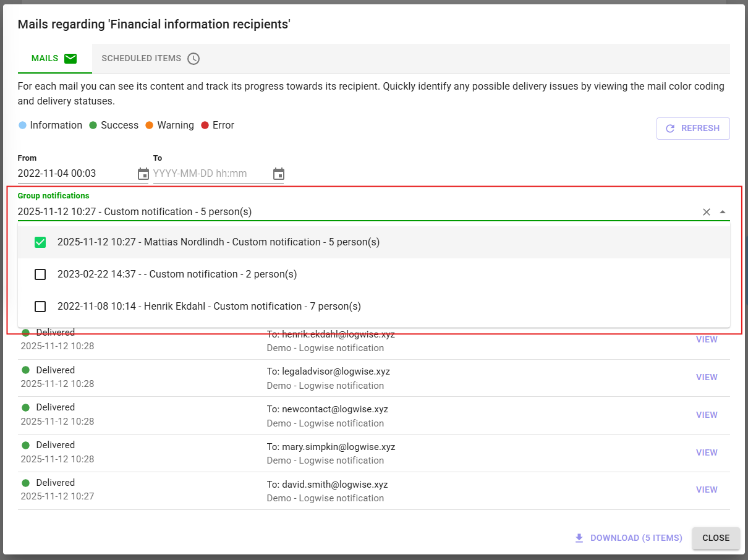Click the To date input field
The height and width of the screenshot is (560, 748).
pos(210,174)
